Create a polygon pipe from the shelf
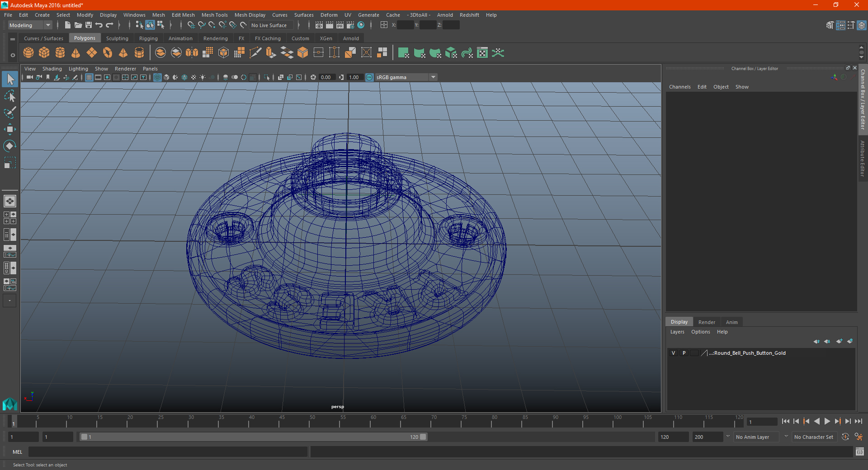 139,53
